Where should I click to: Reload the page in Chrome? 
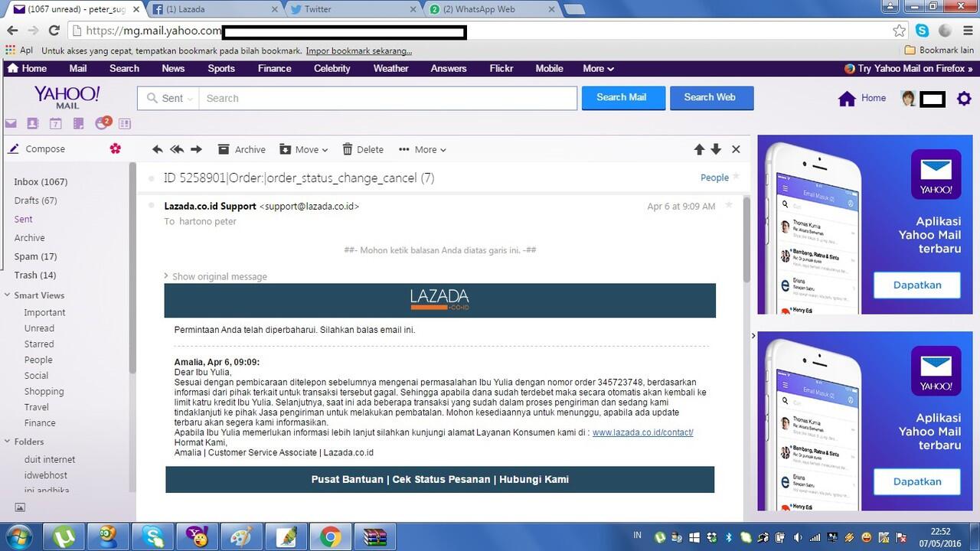pos(54,31)
